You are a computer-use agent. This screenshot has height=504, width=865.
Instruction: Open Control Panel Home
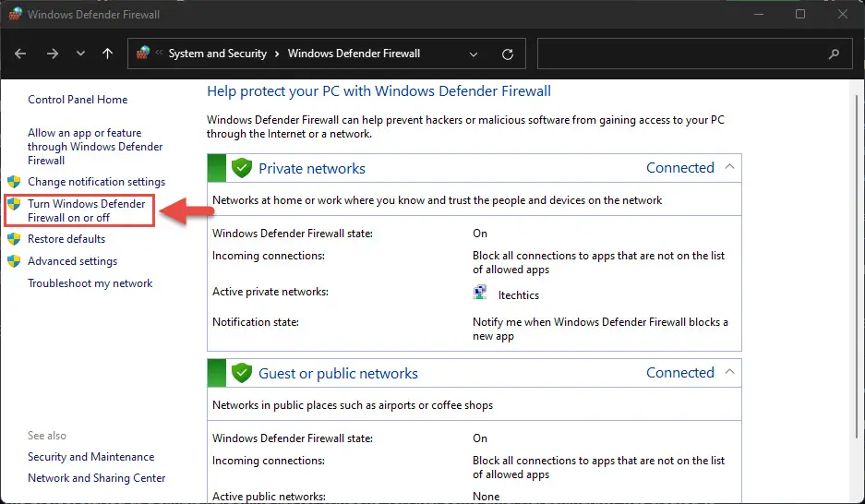(x=78, y=100)
